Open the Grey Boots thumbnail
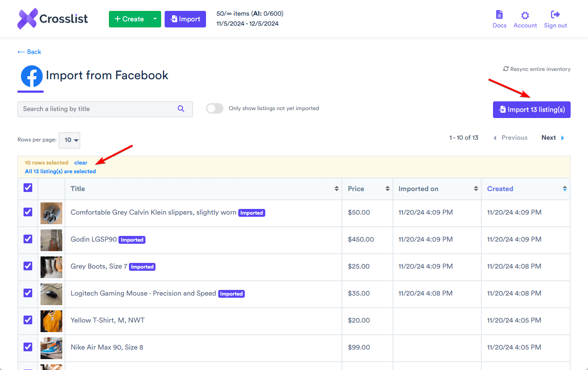The width and height of the screenshot is (588, 370). tap(51, 267)
